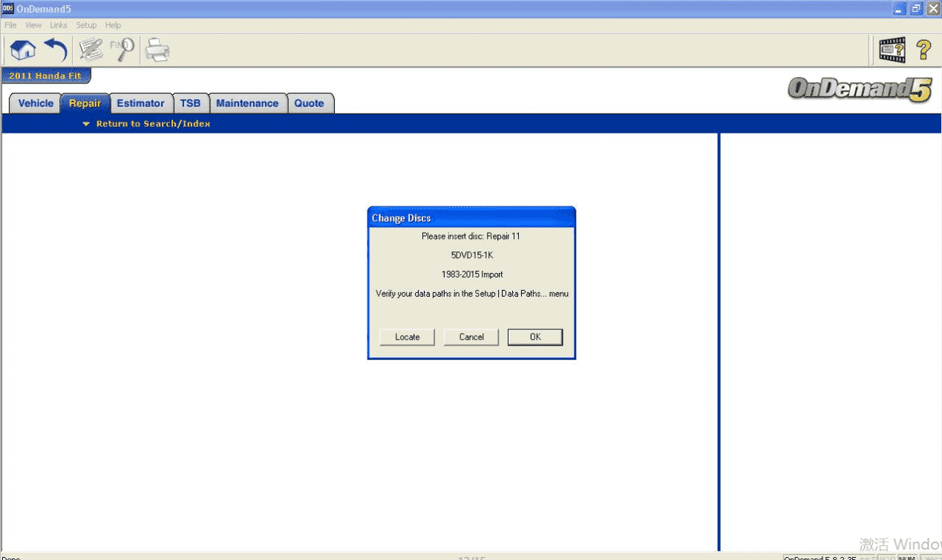Select the Repair tab
This screenshot has width=942, height=560.
(x=85, y=104)
